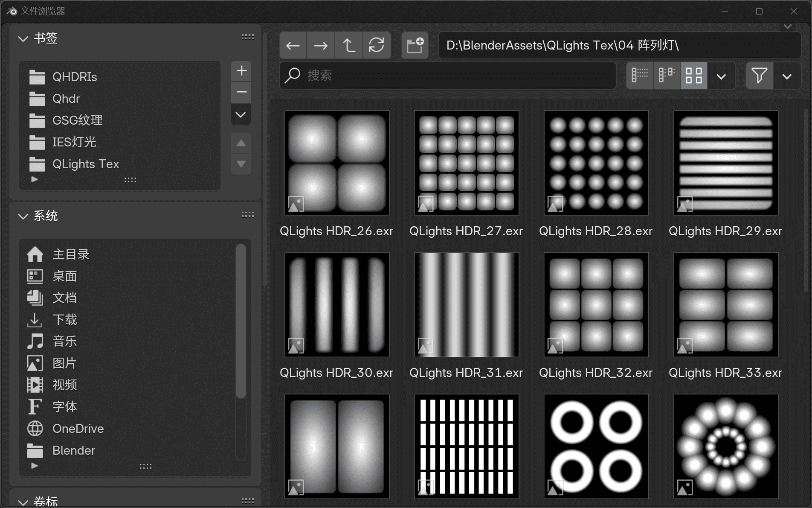Maximize the 文件浏览器 window
Screen dimensions: 812x508
click(759, 12)
